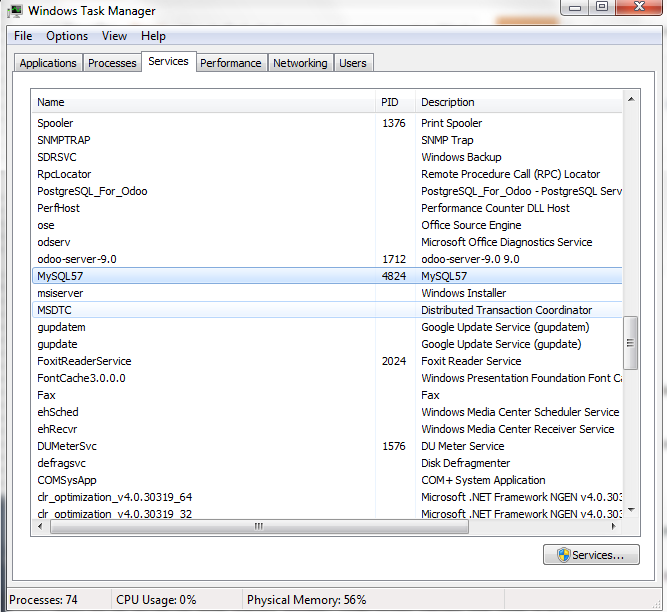Close the Task Manager window
The image size is (667, 612).
click(x=639, y=7)
